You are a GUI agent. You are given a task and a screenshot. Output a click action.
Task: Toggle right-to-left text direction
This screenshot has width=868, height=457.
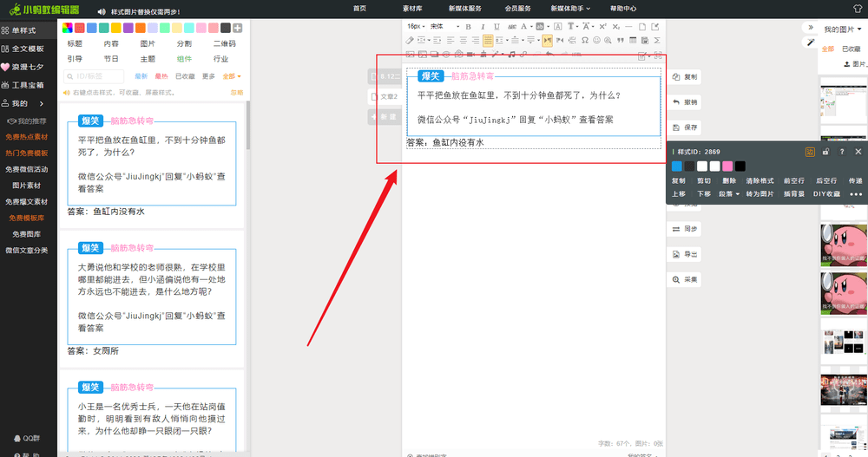(x=560, y=41)
